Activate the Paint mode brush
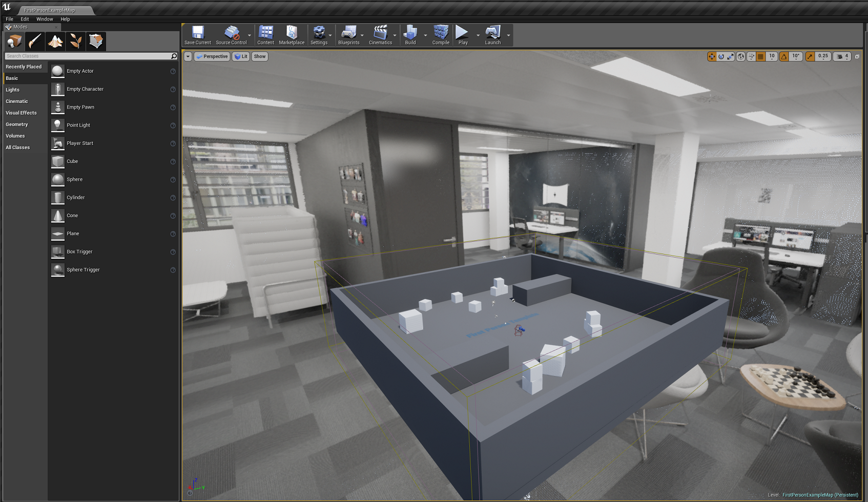Image resolution: width=868 pixels, height=502 pixels. (x=35, y=41)
